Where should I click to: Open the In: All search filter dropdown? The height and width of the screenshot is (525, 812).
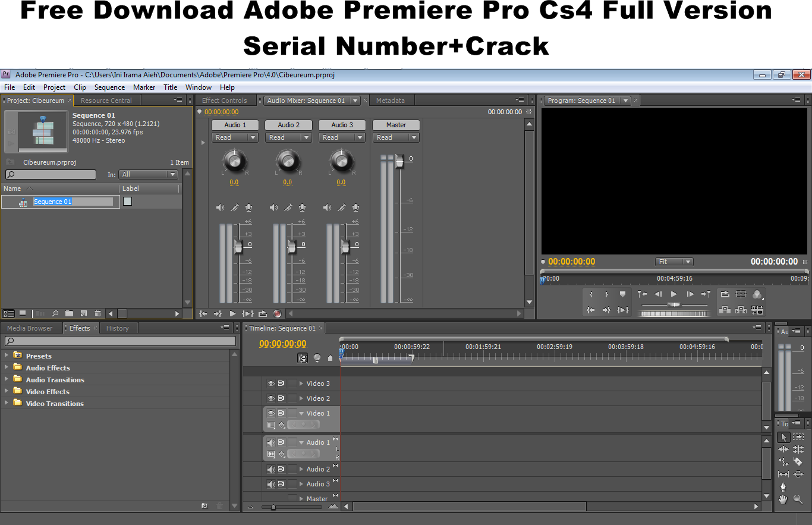tap(148, 174)
